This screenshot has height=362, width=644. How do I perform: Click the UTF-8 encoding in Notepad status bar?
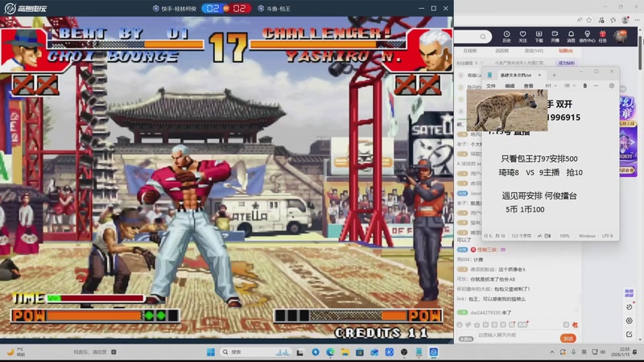pyautogui.click(x=608, y=236)
